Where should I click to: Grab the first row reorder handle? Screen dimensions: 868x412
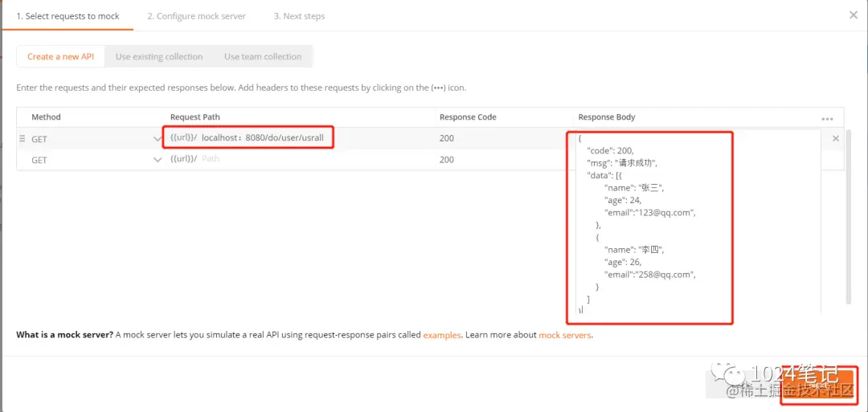23,139
